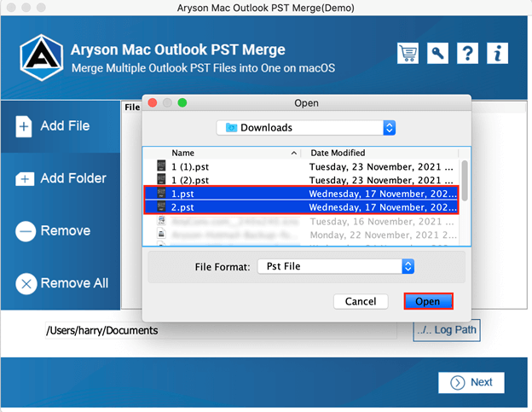532x412 pixels.
Task: Click the greyed Tuesday, 16 November 2021 row
Action: (301, 221)
